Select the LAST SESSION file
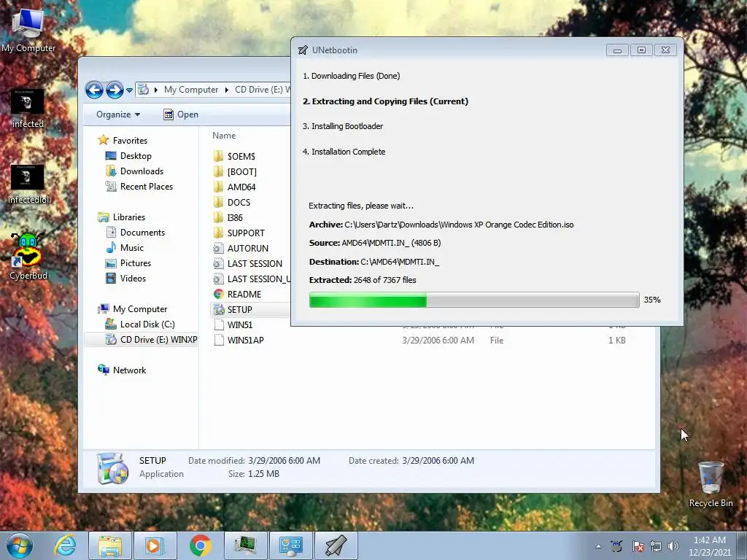 point(248,263)
